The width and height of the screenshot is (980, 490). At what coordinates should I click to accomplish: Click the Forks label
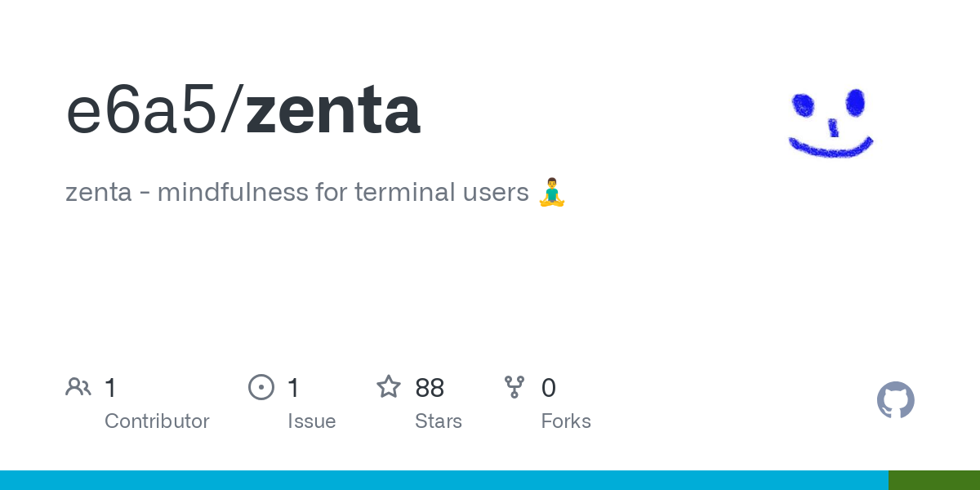click(566, 421)
